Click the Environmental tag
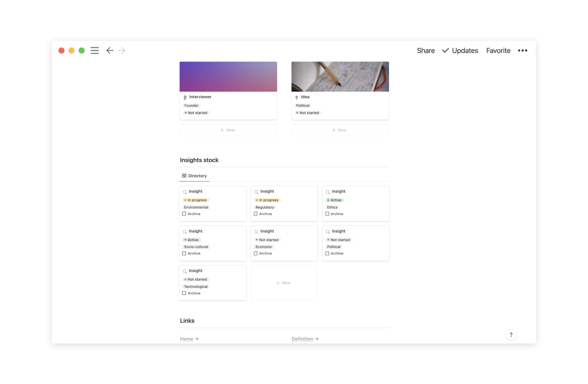 196,207
